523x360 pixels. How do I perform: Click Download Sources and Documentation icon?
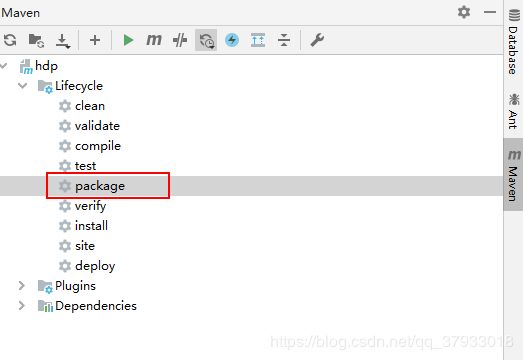coord(62,41)
